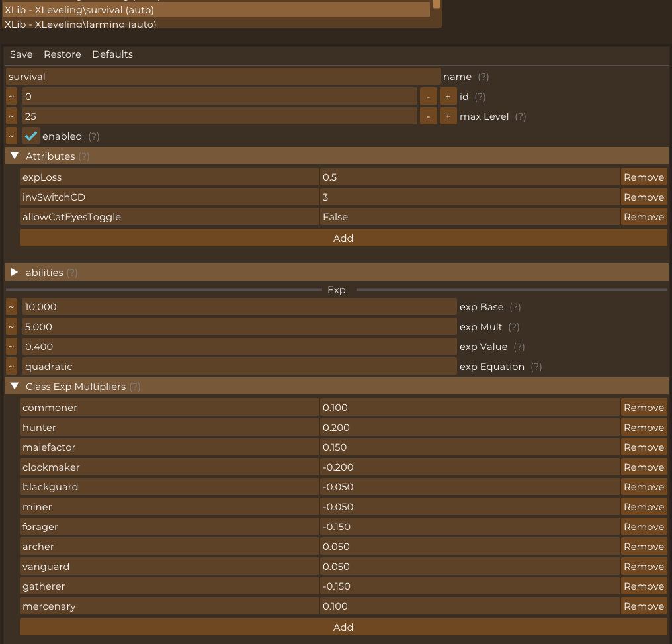
Task: Remove the gatherer multiplier row
Action: (644, 586)
